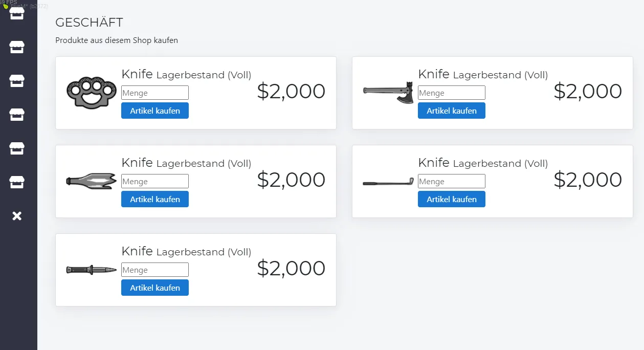Image resolution: width=644 pixels, height=350 pixels.
Task: Open the second shop icon in the sidebar
Action: pyautogui.click(x=17, y=47)
